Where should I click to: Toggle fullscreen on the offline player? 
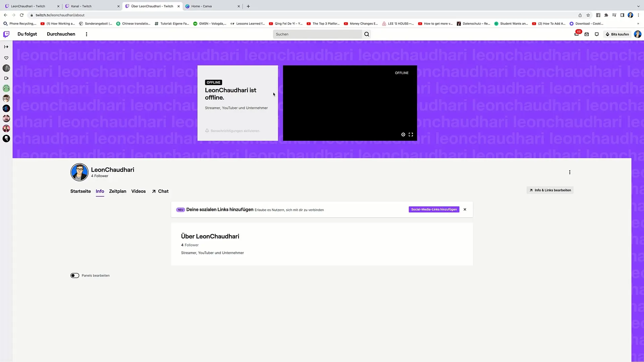411,134
